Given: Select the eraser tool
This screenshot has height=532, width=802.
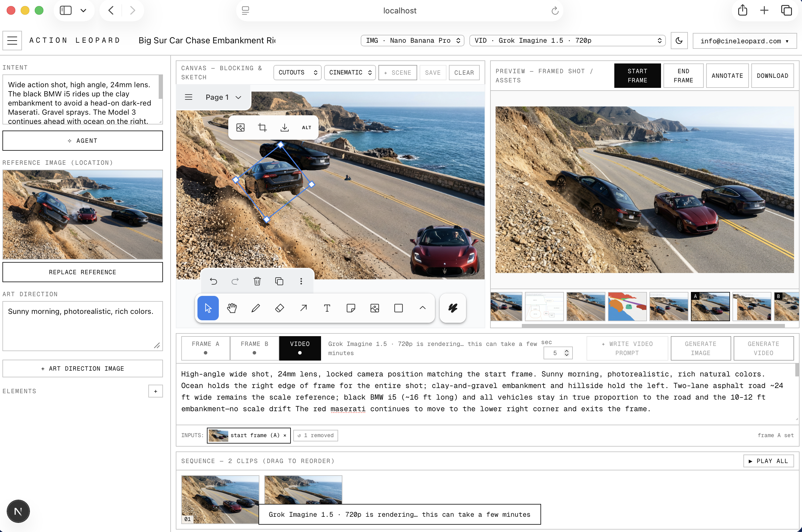Looking at the screenshot, I should tap(279, 308).
